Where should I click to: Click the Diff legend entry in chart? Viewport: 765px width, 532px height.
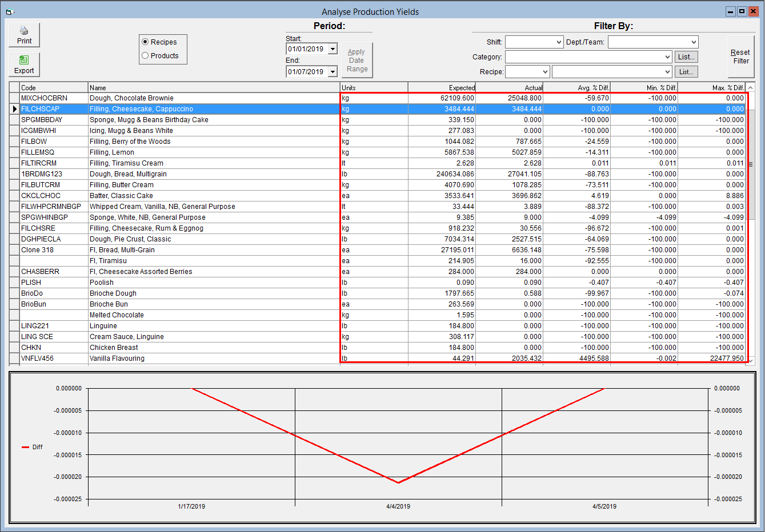[32, 447]
